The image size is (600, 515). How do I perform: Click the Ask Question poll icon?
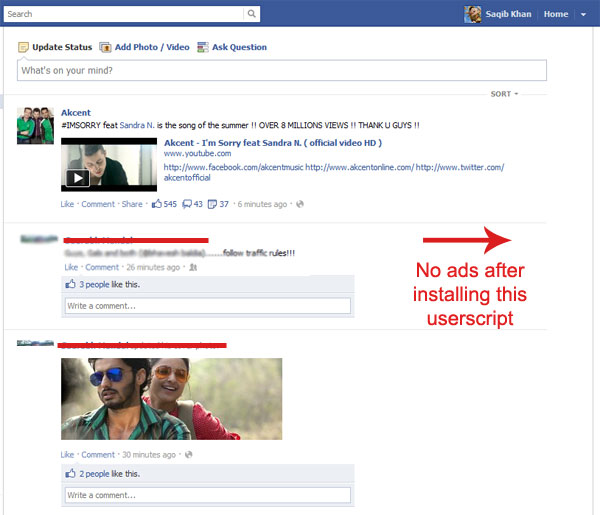pyautogui.click(x=203, y=47)
